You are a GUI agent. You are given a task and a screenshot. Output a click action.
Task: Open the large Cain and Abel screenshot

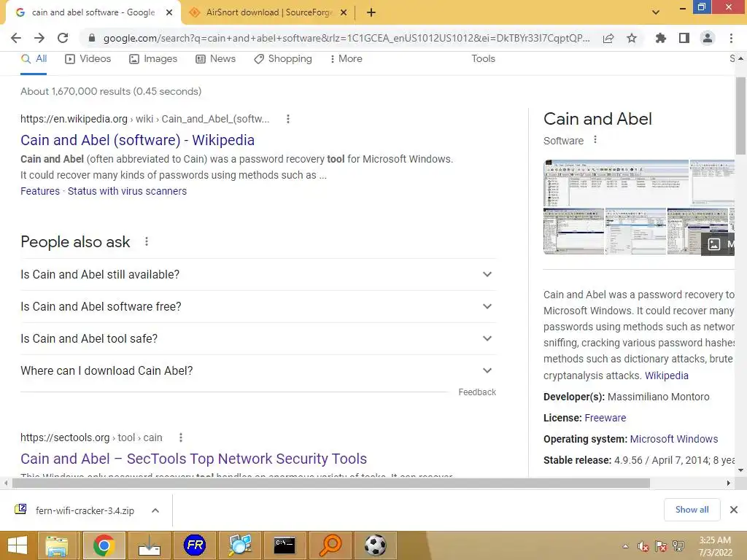tap(616, 183)
